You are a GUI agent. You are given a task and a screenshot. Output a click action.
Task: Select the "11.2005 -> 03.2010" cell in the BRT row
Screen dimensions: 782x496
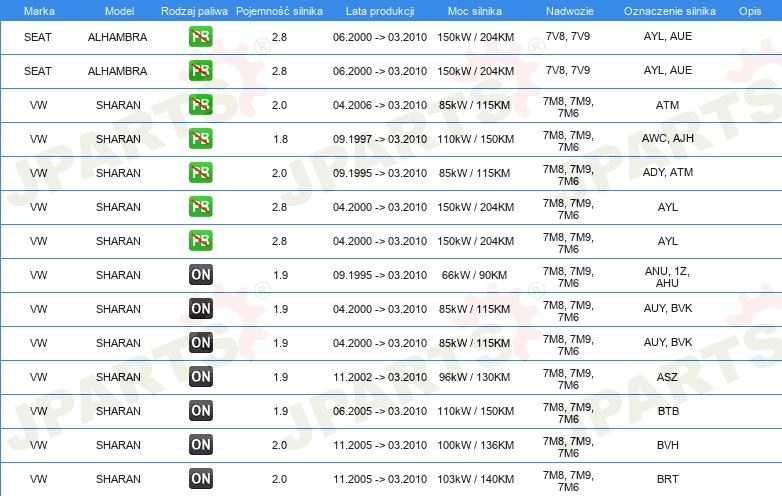tap(380, 479)
